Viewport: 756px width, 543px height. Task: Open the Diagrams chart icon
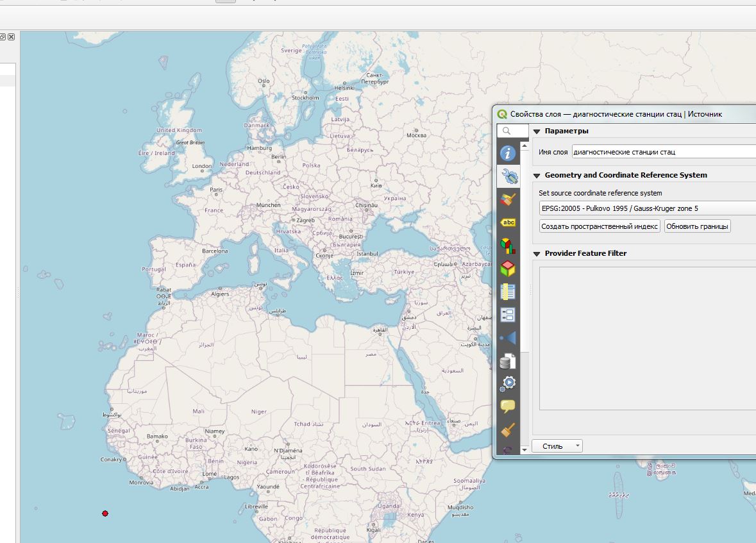click(x=508, y=246)
